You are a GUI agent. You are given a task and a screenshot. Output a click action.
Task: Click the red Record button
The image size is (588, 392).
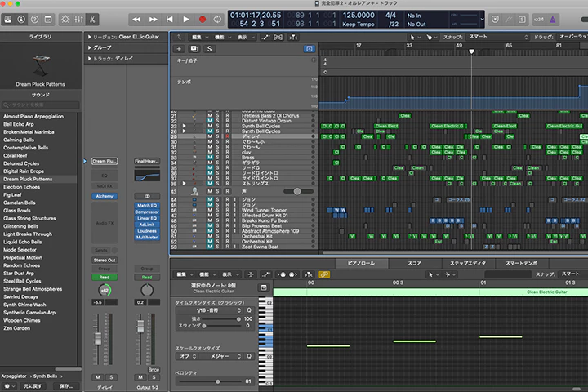203,19
